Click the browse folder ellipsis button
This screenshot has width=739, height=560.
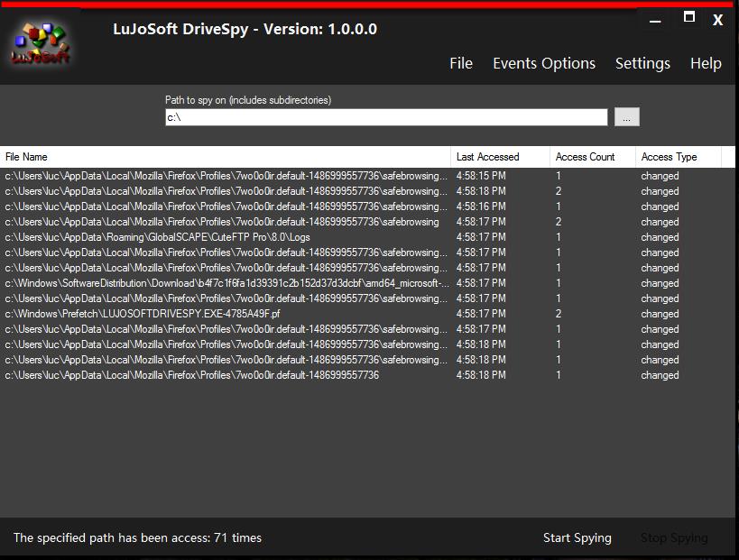627,117
